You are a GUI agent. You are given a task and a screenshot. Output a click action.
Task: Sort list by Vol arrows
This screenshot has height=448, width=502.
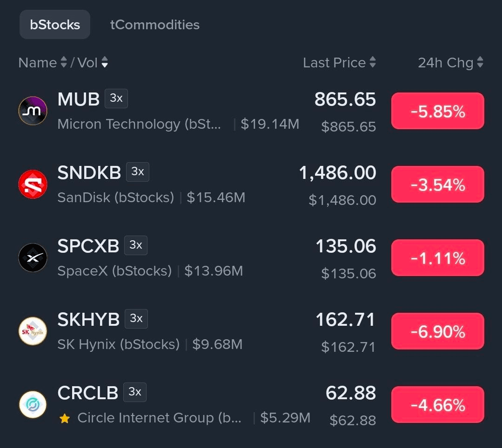pos(104,62)
